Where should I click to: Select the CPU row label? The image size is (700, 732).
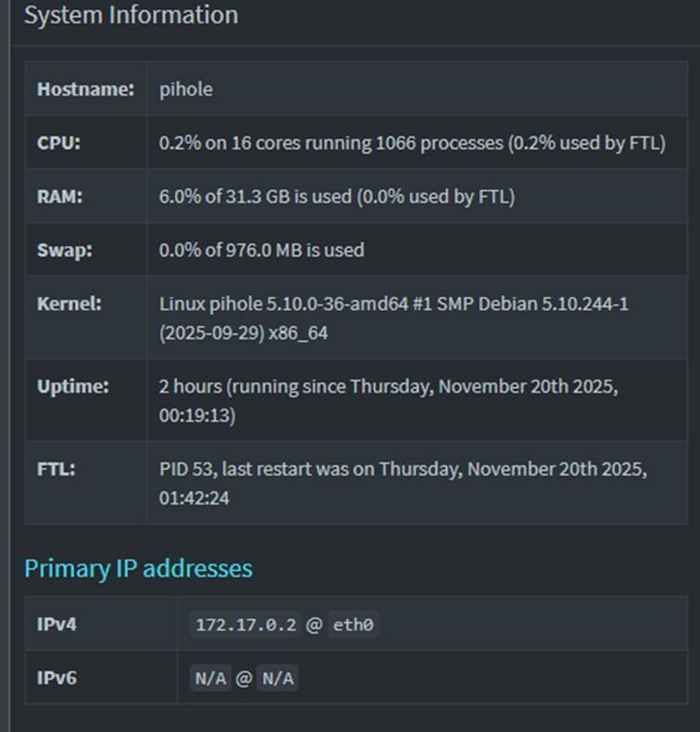(58, 144)
